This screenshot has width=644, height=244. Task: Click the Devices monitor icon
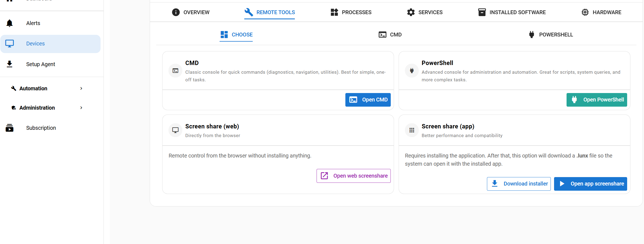tap(10, 44)
